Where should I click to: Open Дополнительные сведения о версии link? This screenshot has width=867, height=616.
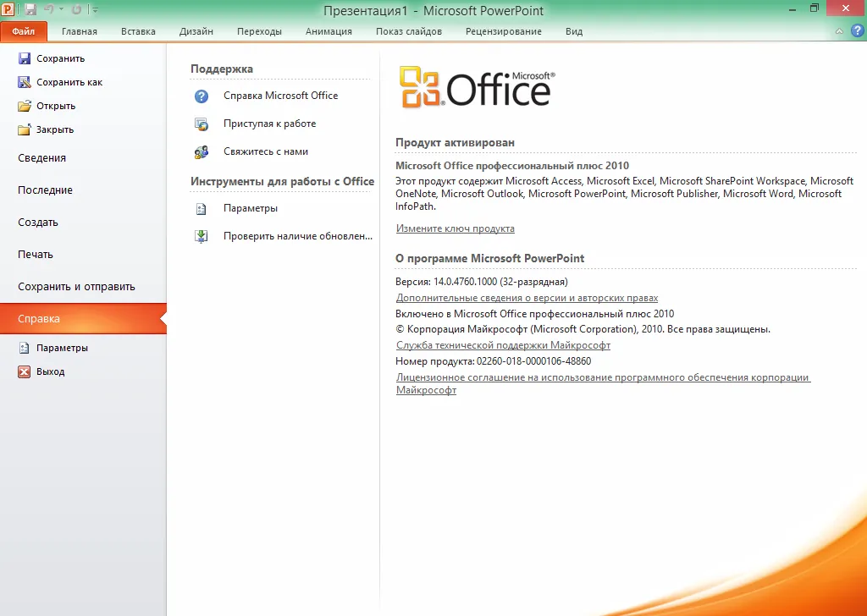coord(527,298)
